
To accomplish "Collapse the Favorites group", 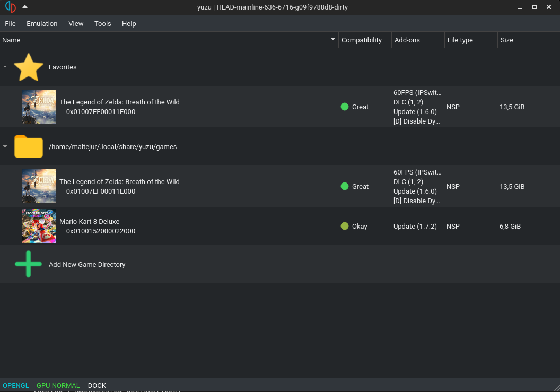I will coord(5,67).
